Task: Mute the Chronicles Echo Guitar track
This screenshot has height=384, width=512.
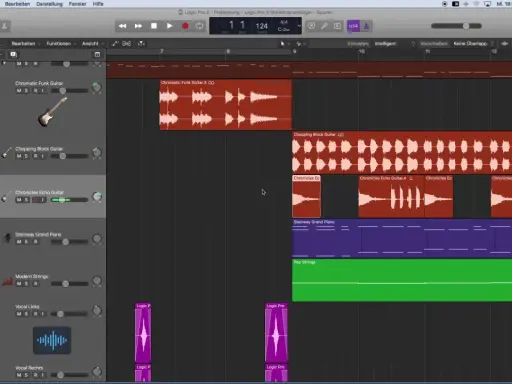Action: pos(19,200)
